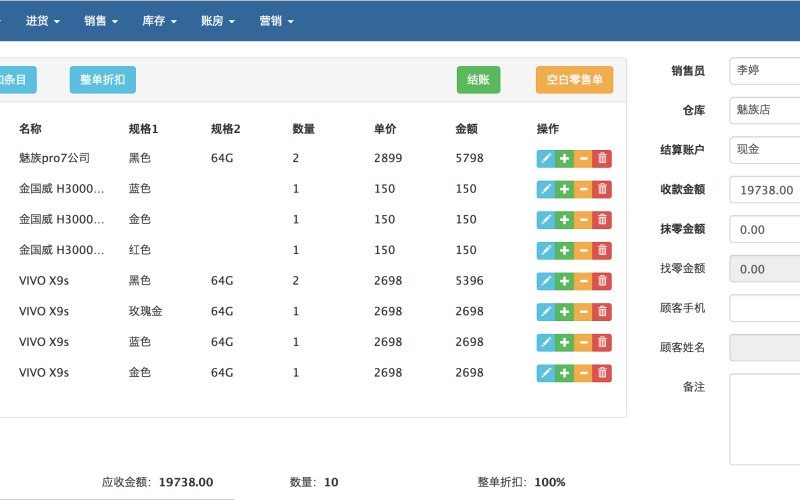The width and height of the screenshot is (800, 500).
Task: Click the green 结账 checkout button
Action: [479, 80]
